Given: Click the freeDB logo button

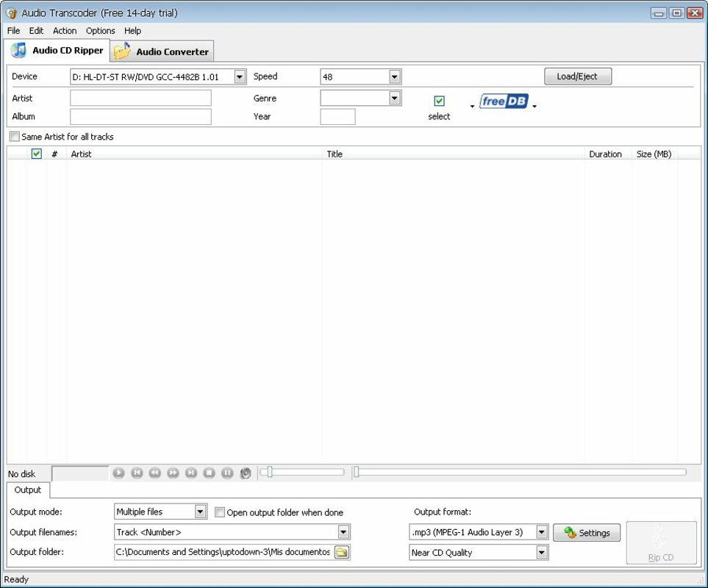Looking at the screenshot, I should point(504,101).
